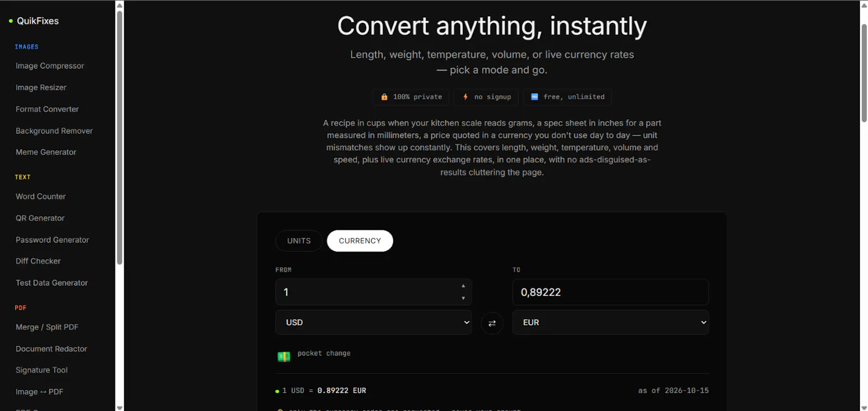The image size is (868, 411).
Task: Click the "Convert anything, instantly" heading
Action: 492,26
